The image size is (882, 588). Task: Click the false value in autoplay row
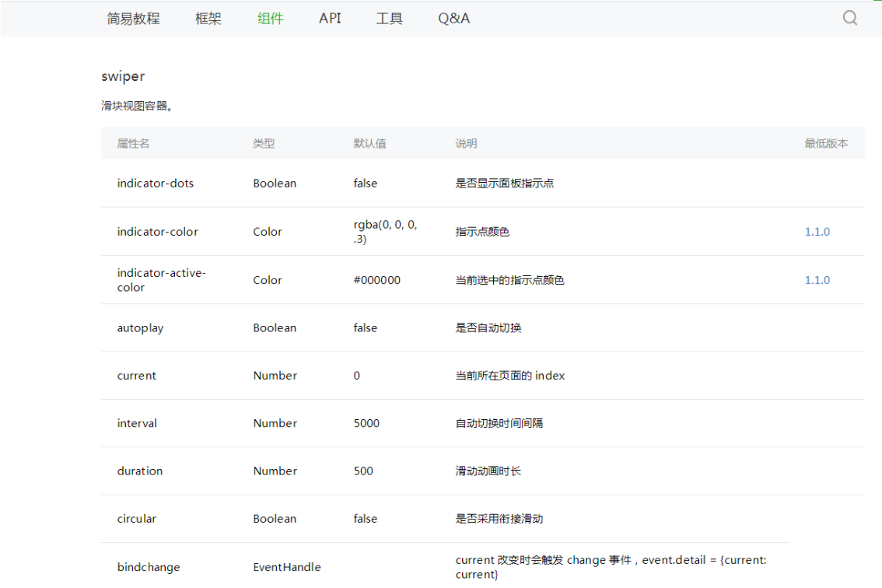point(365,328)
